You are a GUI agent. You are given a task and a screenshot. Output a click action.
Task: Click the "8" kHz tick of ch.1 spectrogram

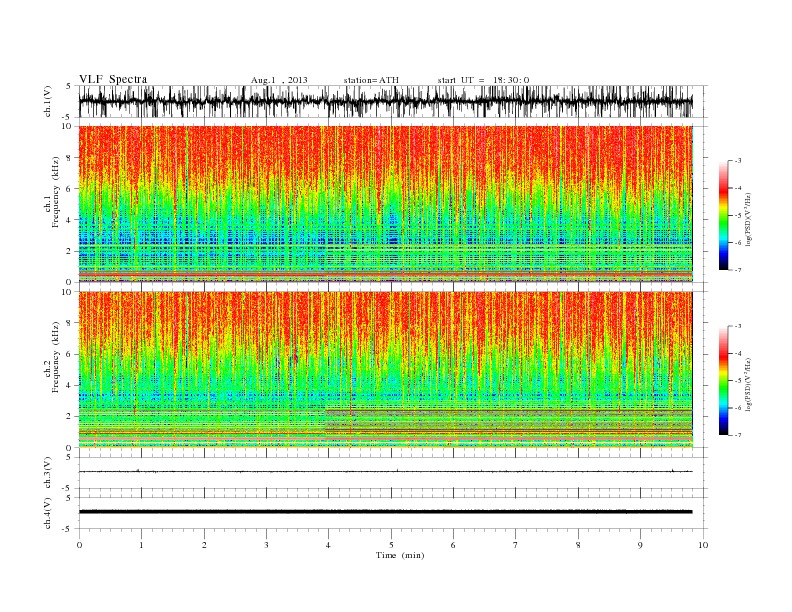point(69,158)
